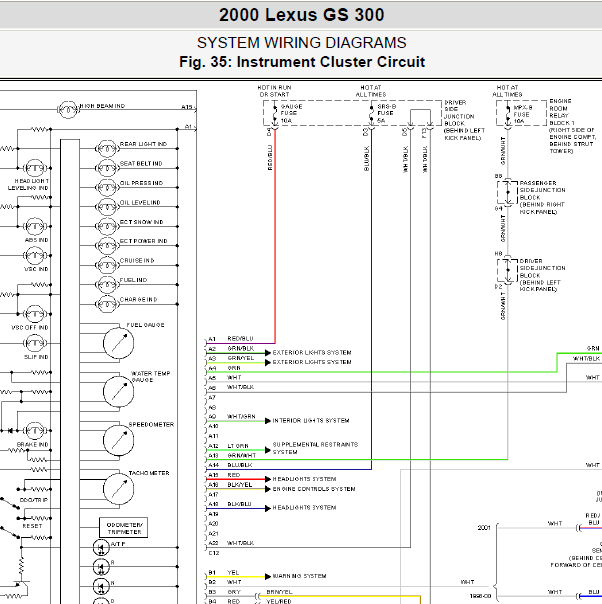Select the ENGINE CONTROLS SYSTEM reference

click(314, 489)
